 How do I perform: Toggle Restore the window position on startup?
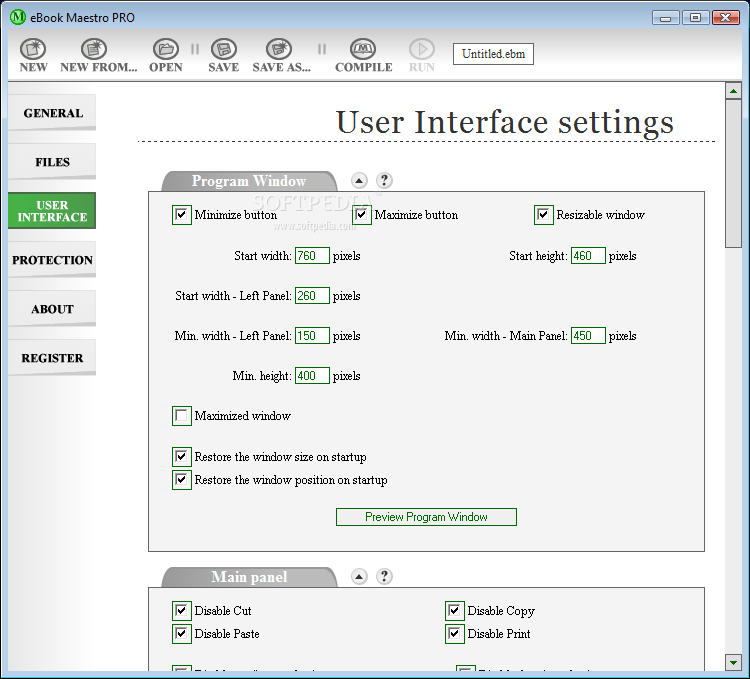pyautogui.click(x=182, y=480)
